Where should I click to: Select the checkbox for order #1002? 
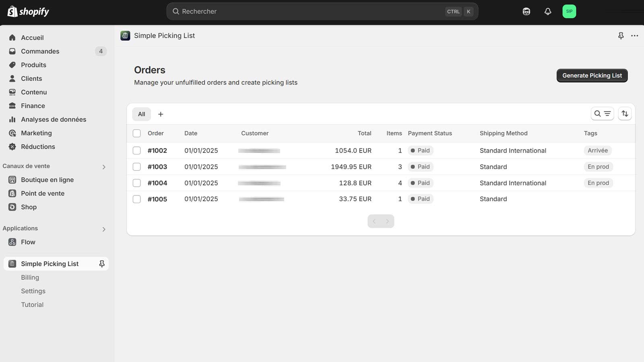point(137,150)
